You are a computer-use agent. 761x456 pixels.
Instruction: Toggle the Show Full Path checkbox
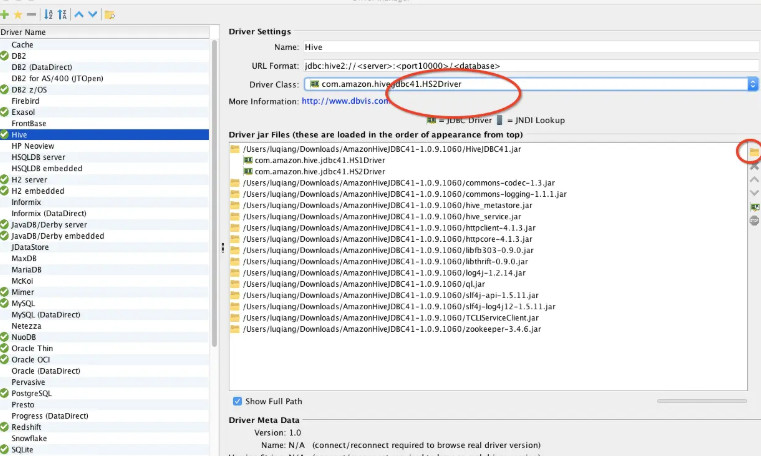[x=237, y=401]
